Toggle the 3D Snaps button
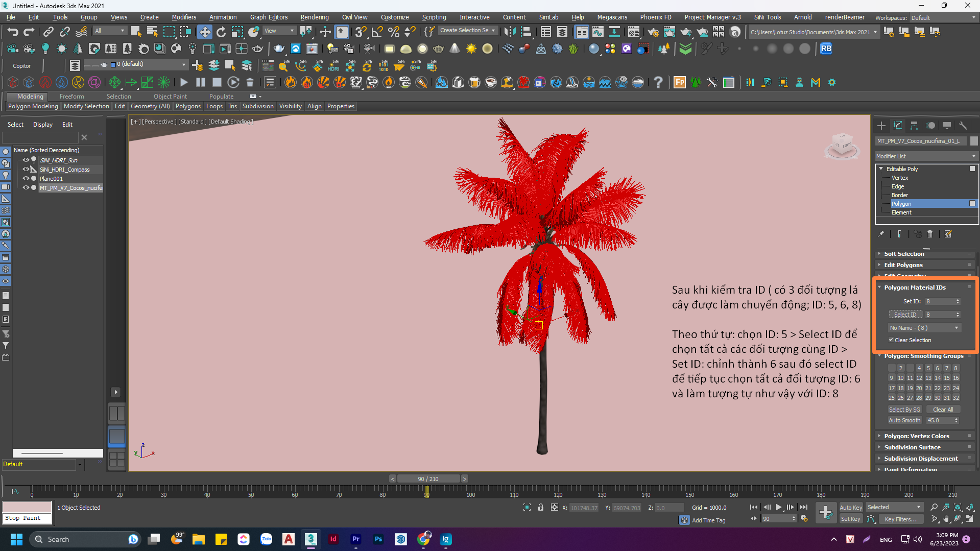 pos(361,32)
